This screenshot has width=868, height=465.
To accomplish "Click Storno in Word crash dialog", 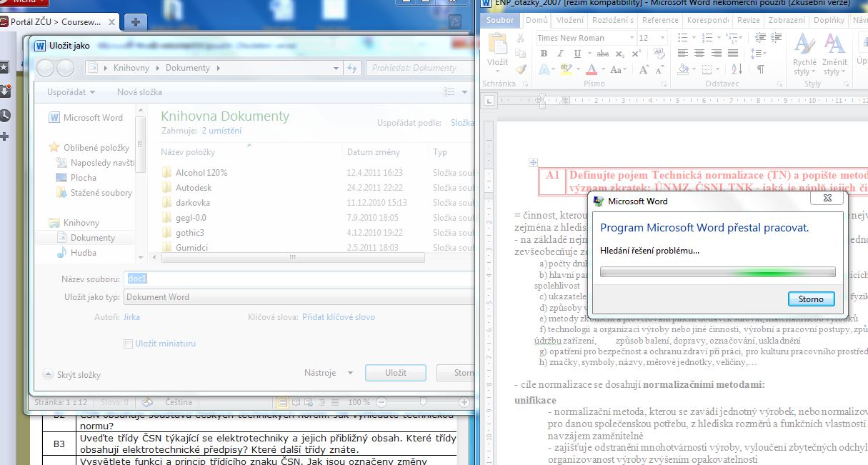I will pyautogui.click(x=811, y=299).
